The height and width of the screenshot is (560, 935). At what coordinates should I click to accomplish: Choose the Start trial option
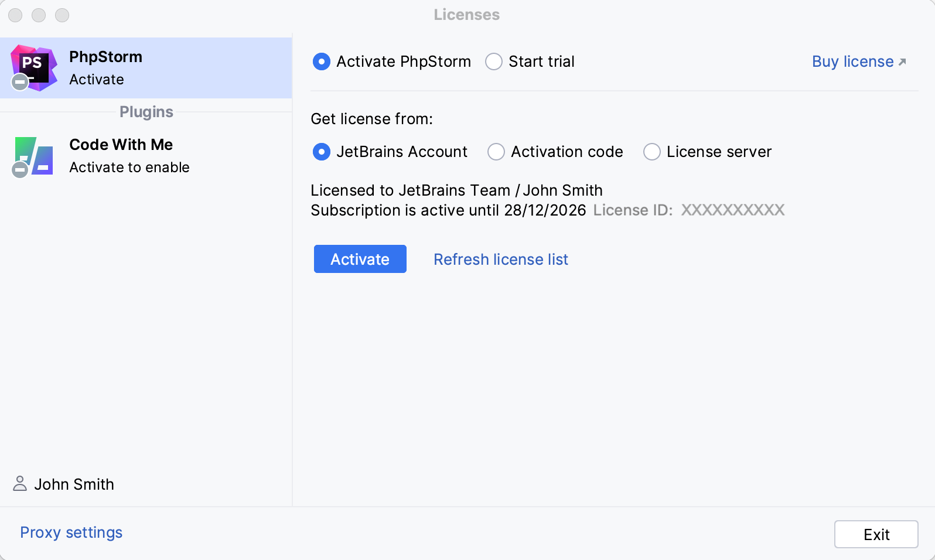(x=494, y=62)
